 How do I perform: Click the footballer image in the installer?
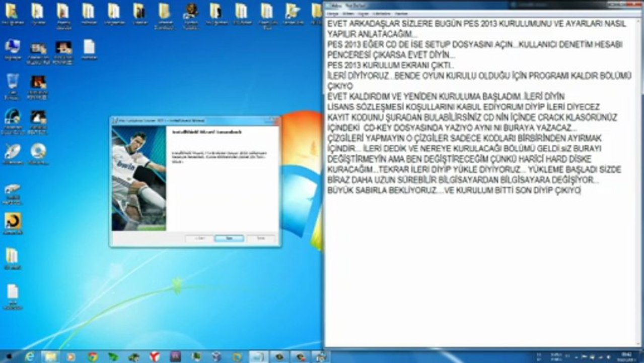tap(138, 178)
